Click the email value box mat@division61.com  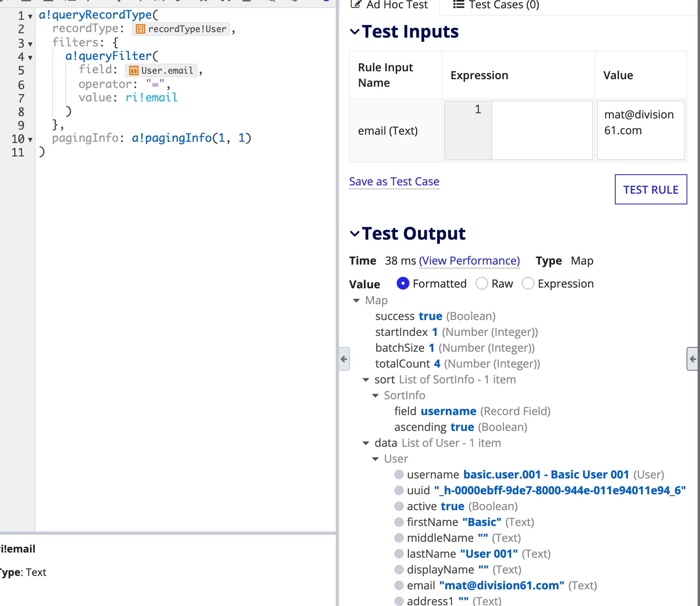(641, 130)
